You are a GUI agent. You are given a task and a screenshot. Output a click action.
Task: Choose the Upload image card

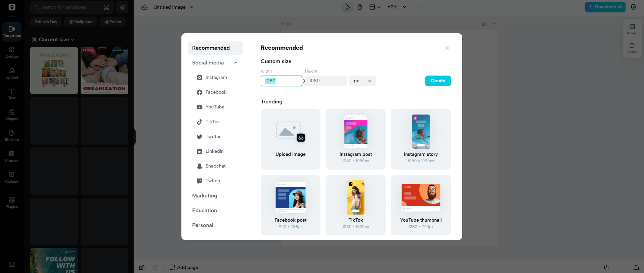291,139
